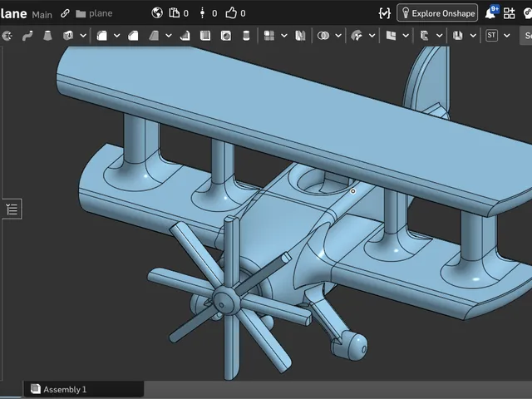Screen dimensions: 532x399
Task: Select the Fillet tool
Action: click(101, 36)
